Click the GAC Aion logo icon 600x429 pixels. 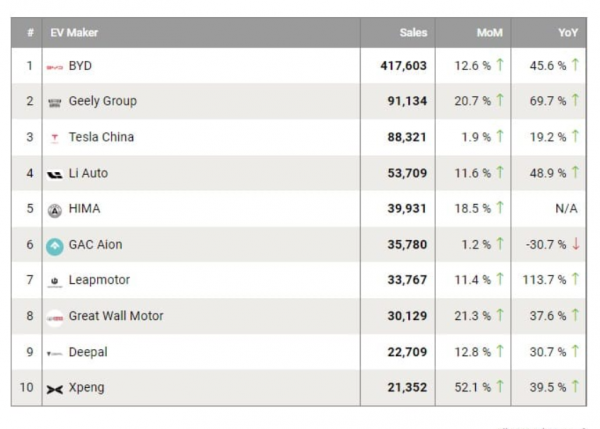click(54, 245)
